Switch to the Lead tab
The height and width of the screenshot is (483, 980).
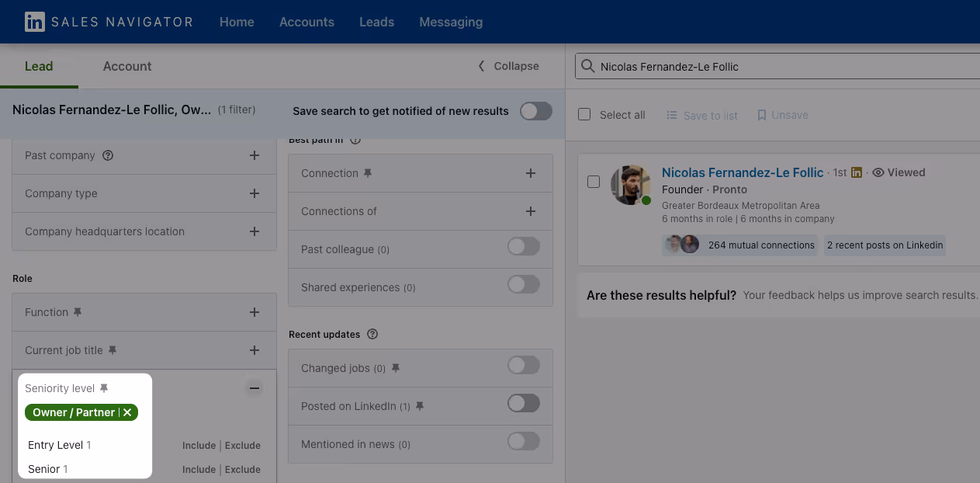point(39,66)
